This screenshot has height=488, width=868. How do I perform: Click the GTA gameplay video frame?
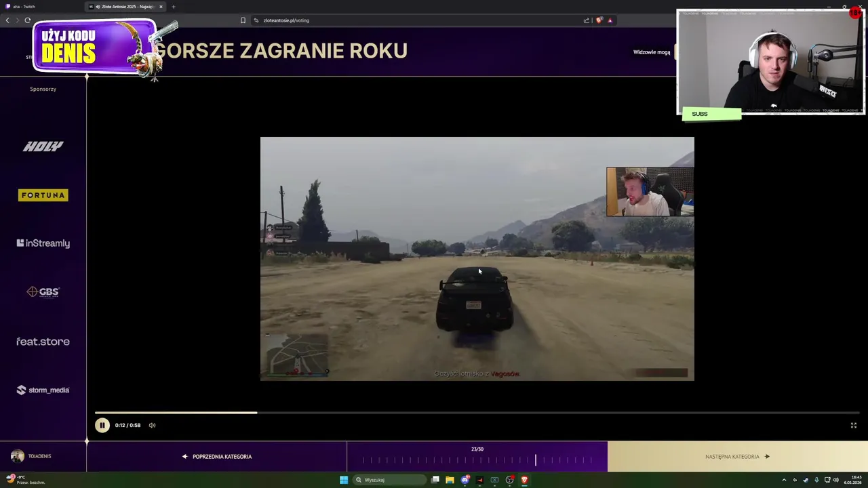477,259
